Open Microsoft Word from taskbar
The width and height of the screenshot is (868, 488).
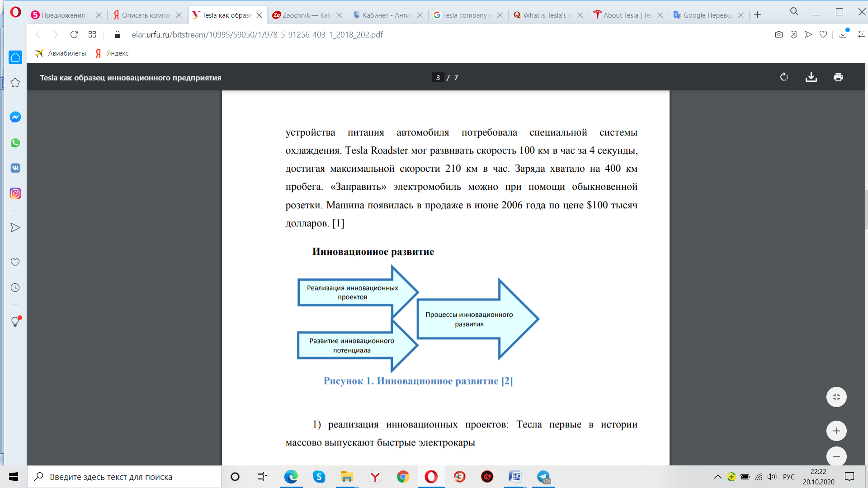point(515,477)
